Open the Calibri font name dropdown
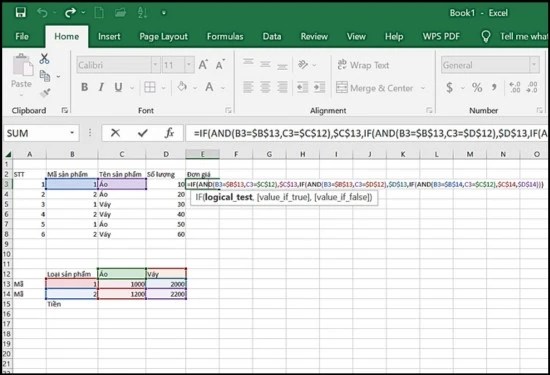This screenshot has width=550, height=375. (x=156, y=65)
